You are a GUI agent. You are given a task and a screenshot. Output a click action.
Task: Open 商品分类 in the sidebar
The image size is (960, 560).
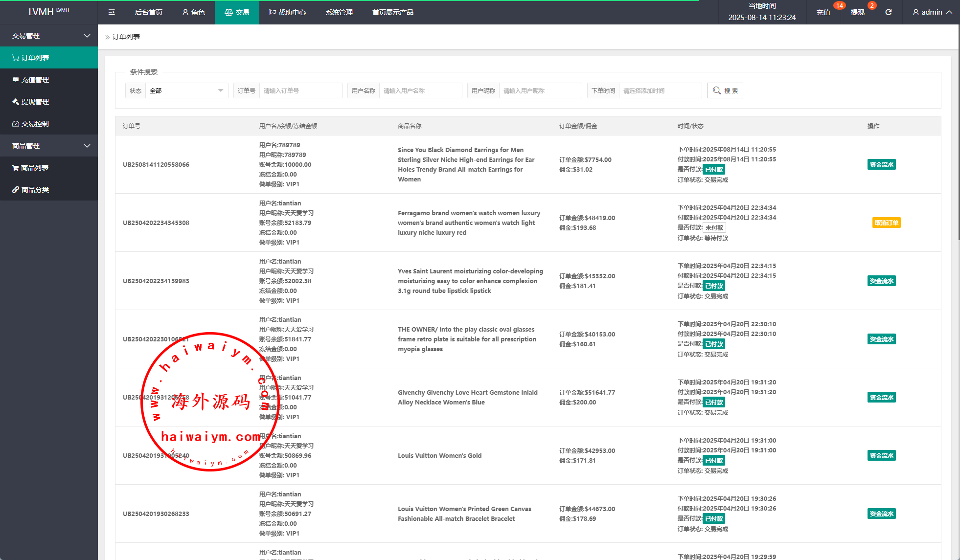(x=35, y=190)
